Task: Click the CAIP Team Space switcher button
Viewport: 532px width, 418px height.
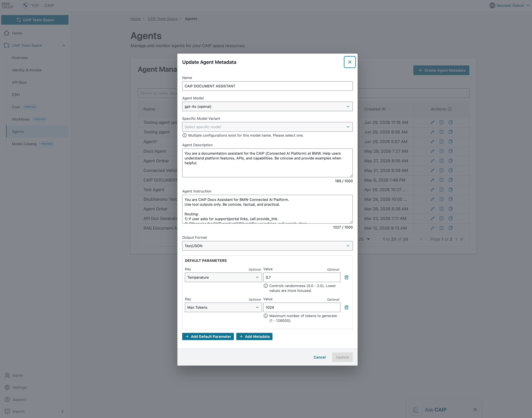Action: click(35, 20)
